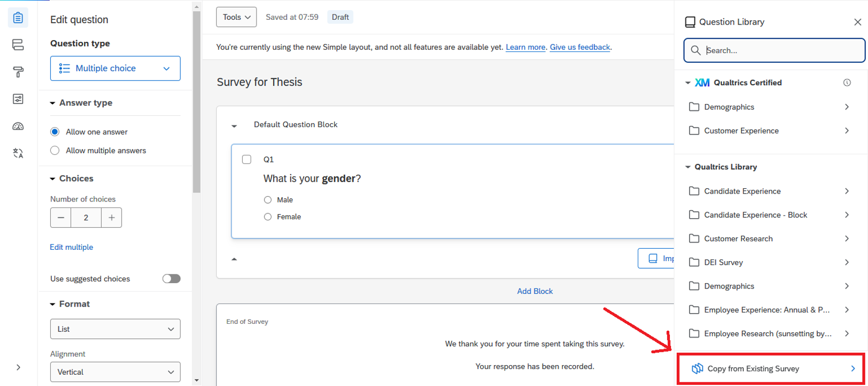Image resolution: width=868 pixels, height=386 pixels.
Task: Open the Multiple choice question type dropdown
Action: click(115, 69)
